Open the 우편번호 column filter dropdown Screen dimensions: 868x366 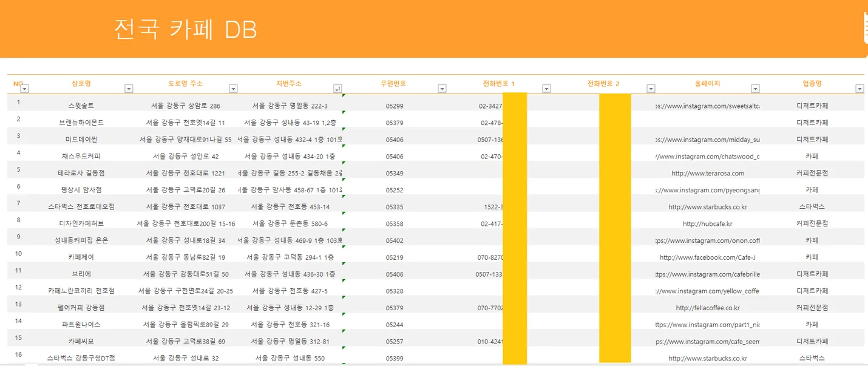[x=442, y=88]
